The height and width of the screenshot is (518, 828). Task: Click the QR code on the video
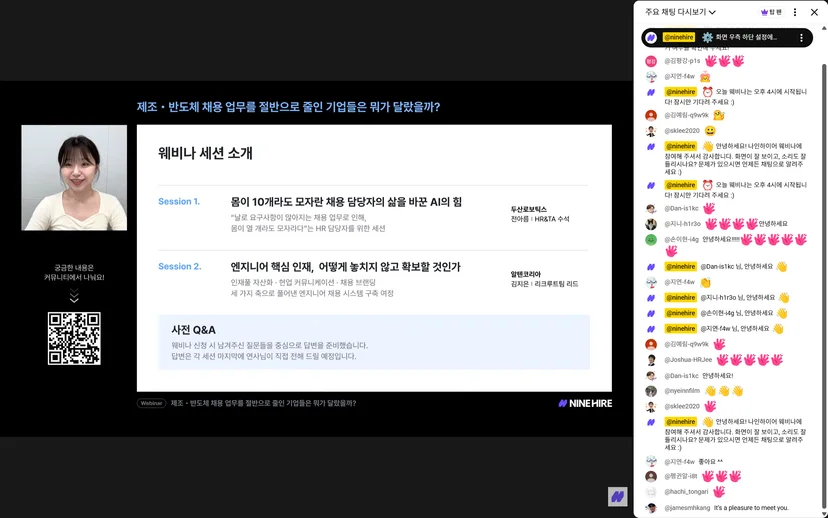pyautogui.click(x=74, y=338)
